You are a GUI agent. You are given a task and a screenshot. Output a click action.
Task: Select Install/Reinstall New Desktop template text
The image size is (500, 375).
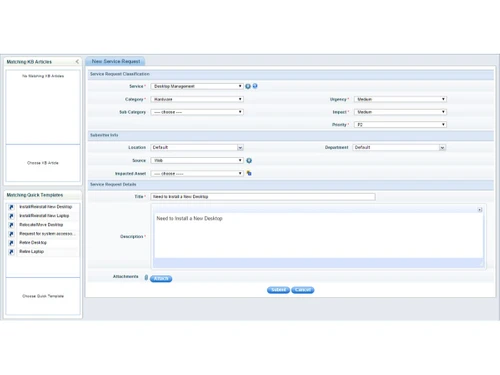click(x=46, y=207)
